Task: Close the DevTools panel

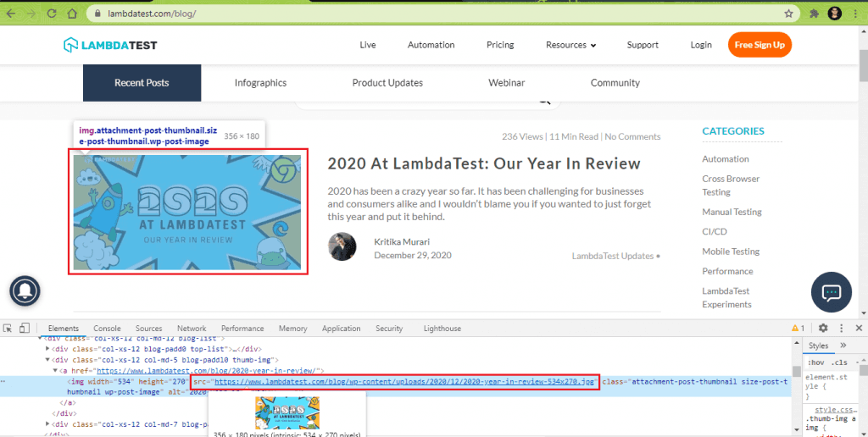Action: (860, 328)
